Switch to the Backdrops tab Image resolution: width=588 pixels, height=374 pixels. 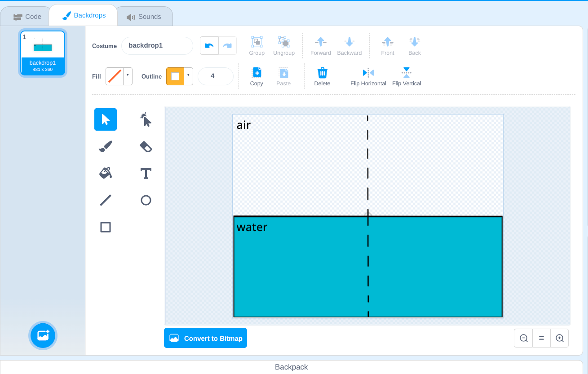point(84,15)
